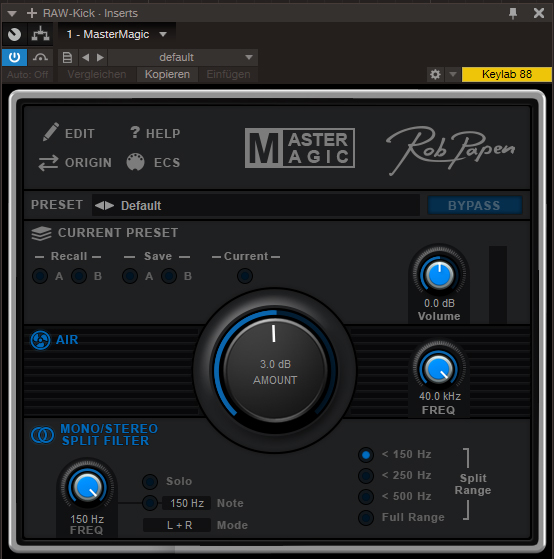This screenshot has width=554, height=559.
Task: Select the < 150 Hz split range
Action: 366,455
